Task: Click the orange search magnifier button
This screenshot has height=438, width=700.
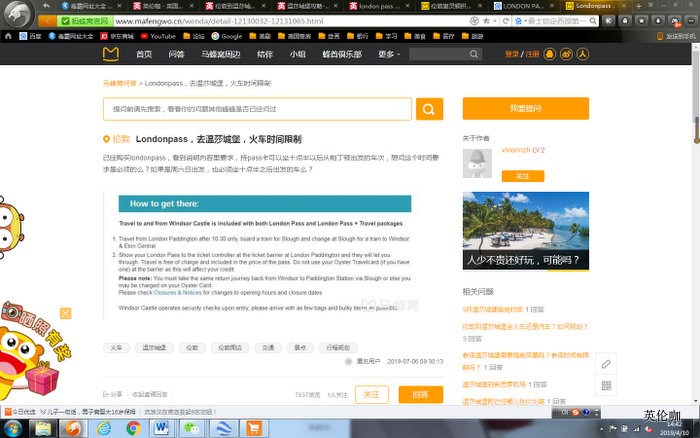Action: pyautogui.click(x=429, y=109)
